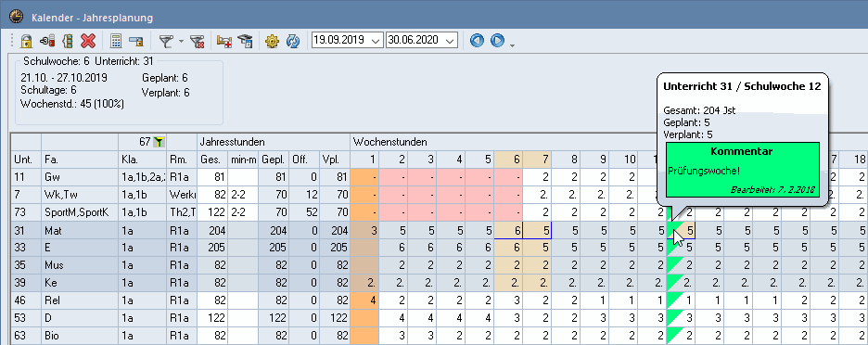Screen dimensions: 868x345
Task: Click the padlock icon in the toolbar
Action: [x=26, y=41]
